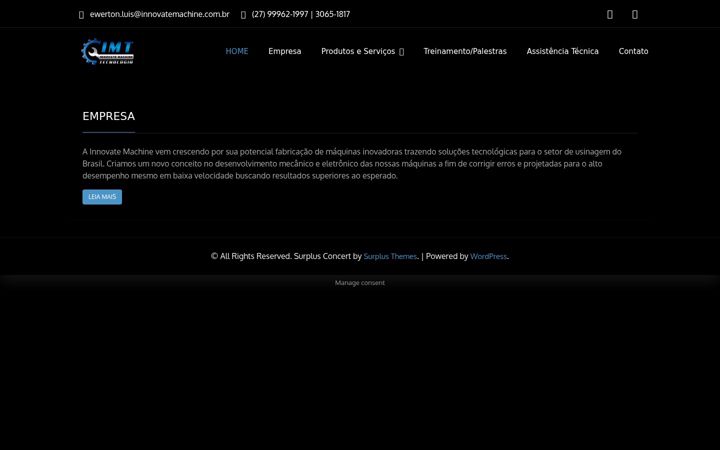This screenshot has width=720, height=450.
Task: Go to the HOME menu item
Action: (237, 51)
